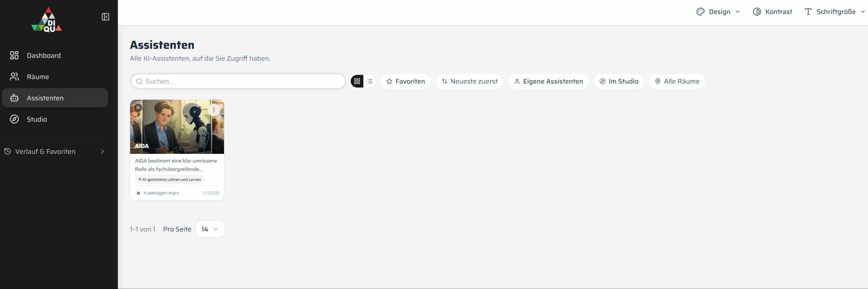The width and height of the screenshot is (868, 289).
Task: Click the AIDA description text
Action: tap(176, 165)
